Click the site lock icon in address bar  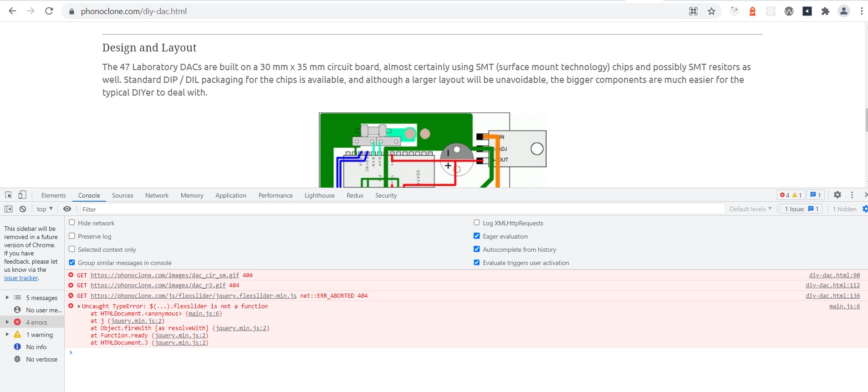pyautogui.click(x=71, y=11)
